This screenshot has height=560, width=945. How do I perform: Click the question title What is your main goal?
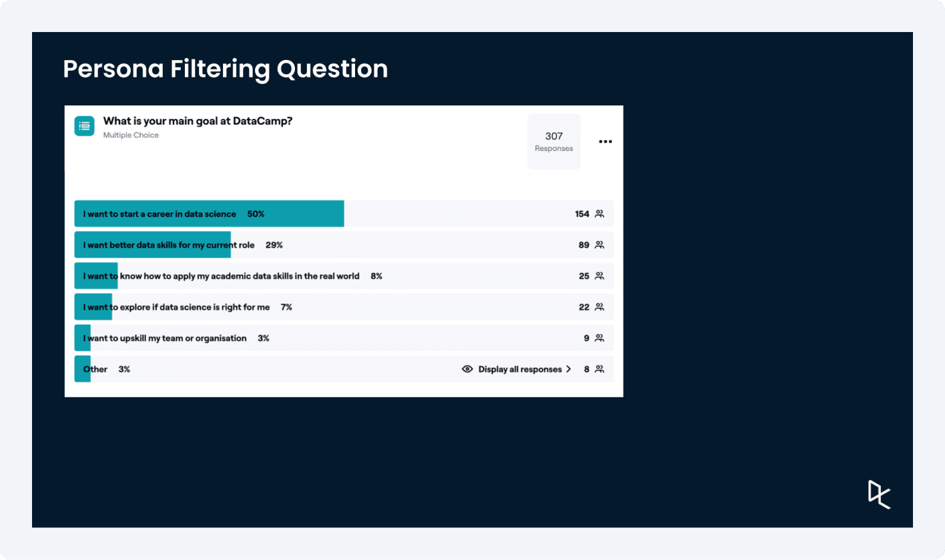(x=198, y=121)
